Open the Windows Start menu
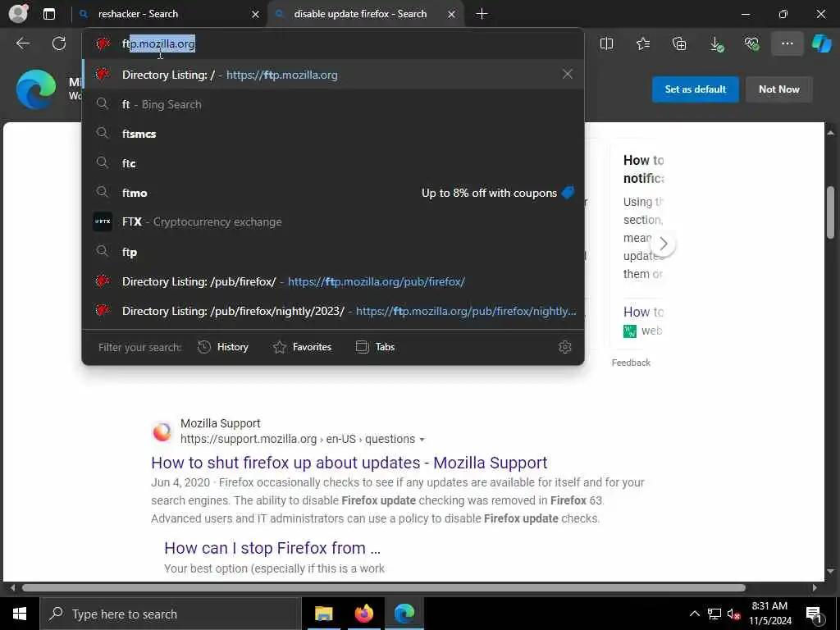The image size is (840, 630). click(x=20, y=614)
